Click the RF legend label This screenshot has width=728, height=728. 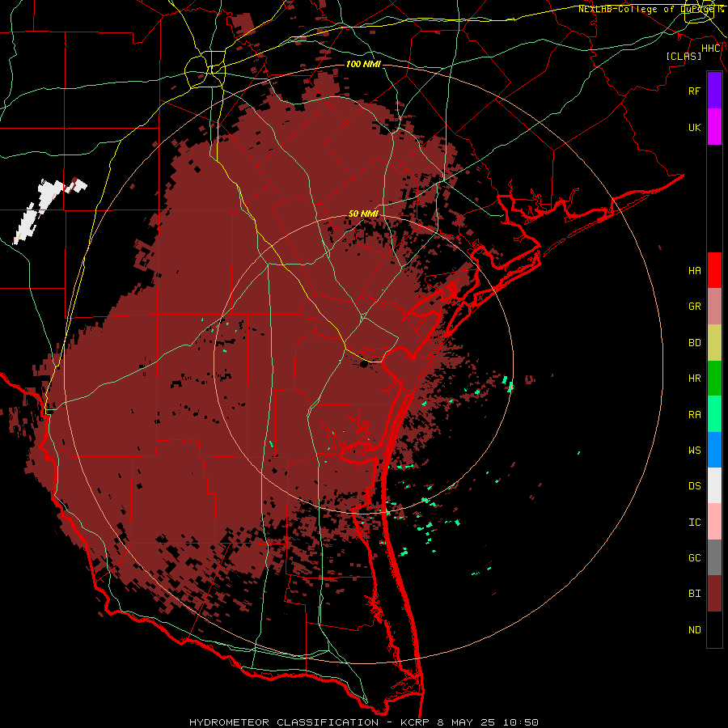coord(694,91)
